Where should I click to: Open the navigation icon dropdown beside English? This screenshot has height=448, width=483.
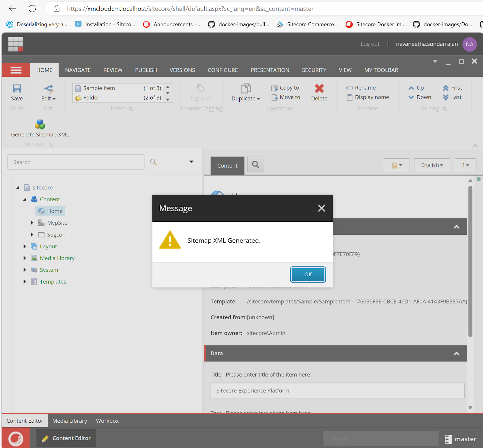(396, 165)
